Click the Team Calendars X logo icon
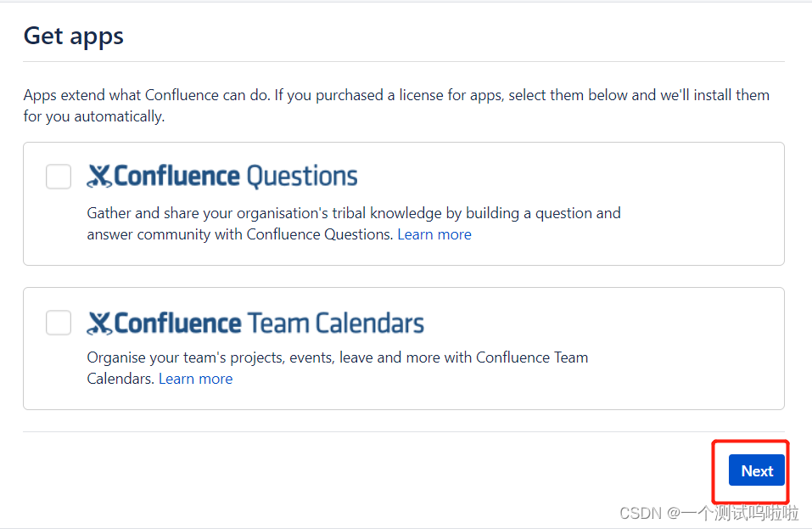The image size is (812, 529). 99,323
